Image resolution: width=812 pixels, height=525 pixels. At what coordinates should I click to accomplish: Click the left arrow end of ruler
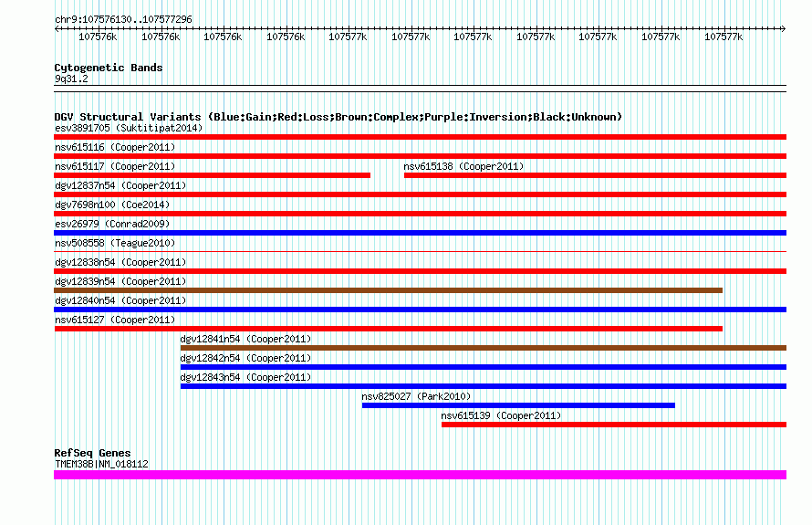coord(57,28)
